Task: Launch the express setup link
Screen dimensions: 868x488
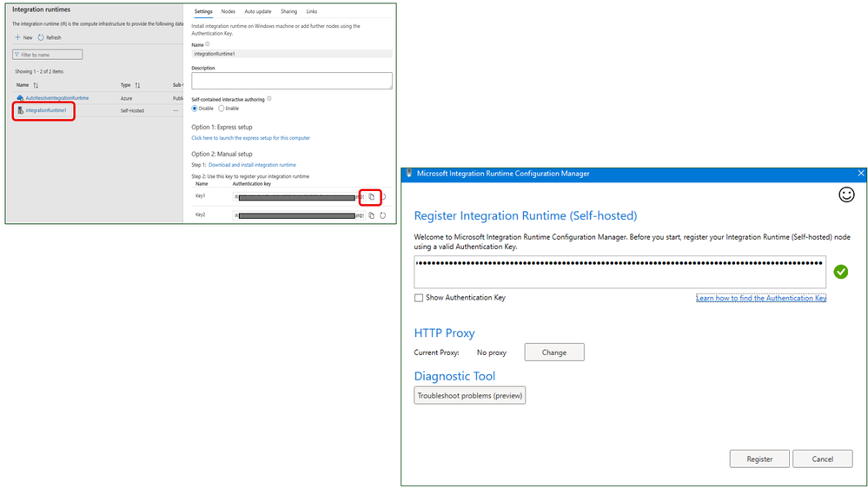Action: [x=251, y=138]
